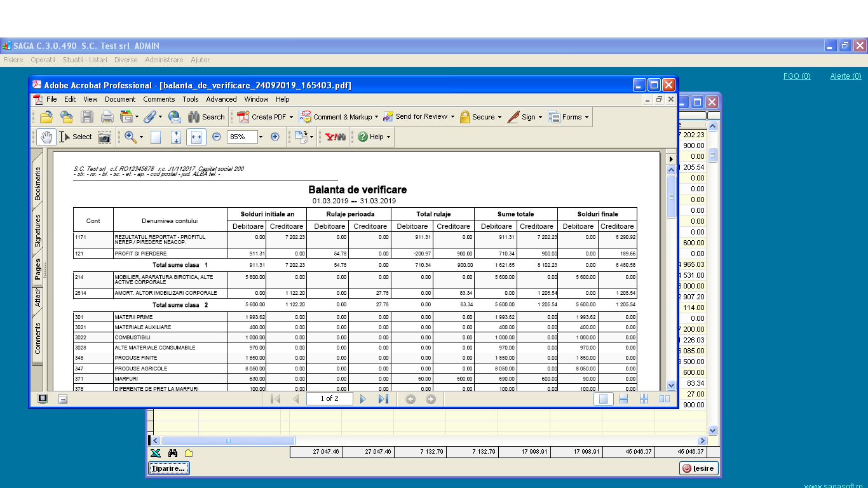
Task: Click the FGO (0) link
Action: click(x=796, y=76)
